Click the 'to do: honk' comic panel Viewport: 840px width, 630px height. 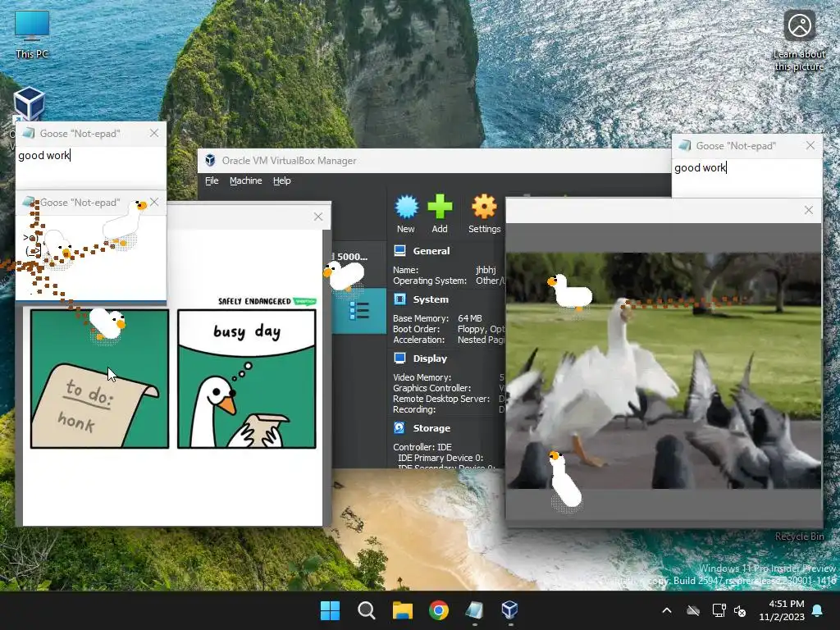[x=99, y=378]
